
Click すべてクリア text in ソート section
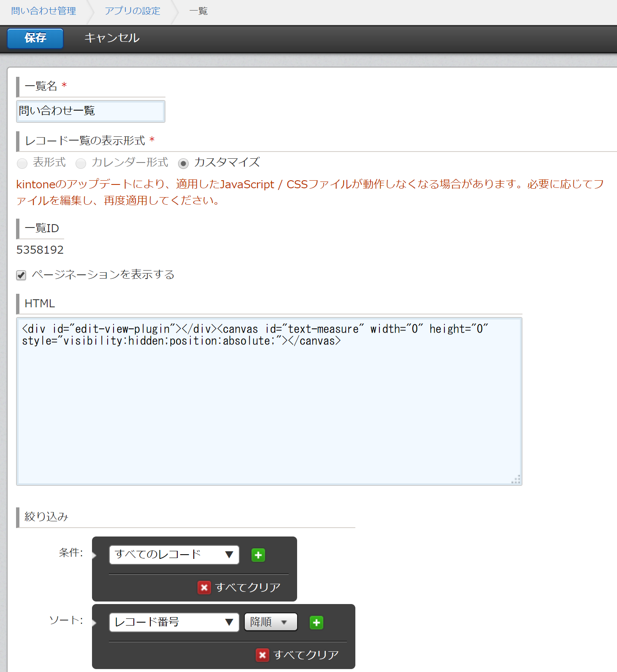click(x=306, y=655)
